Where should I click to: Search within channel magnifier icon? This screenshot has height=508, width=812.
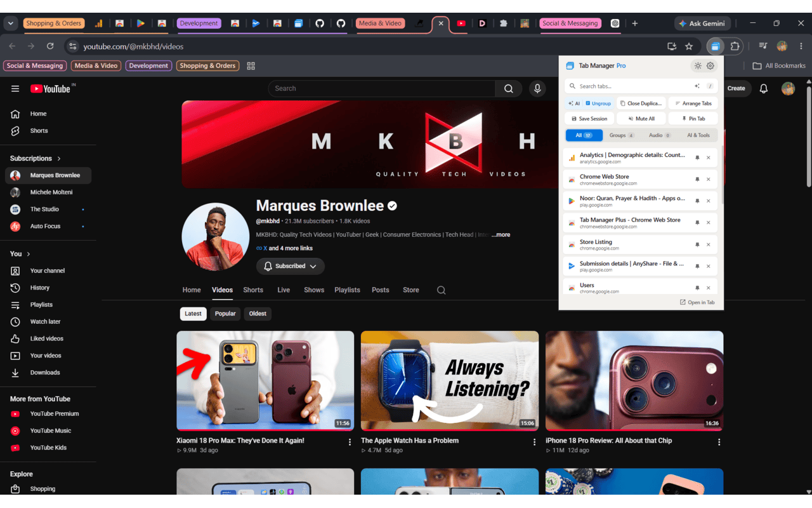(441, 290)
